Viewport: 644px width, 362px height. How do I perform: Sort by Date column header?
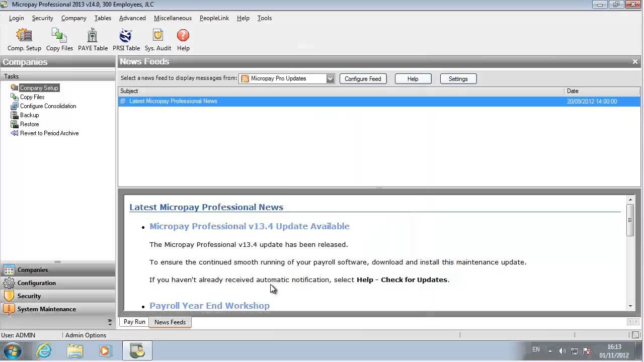[602, 91]
